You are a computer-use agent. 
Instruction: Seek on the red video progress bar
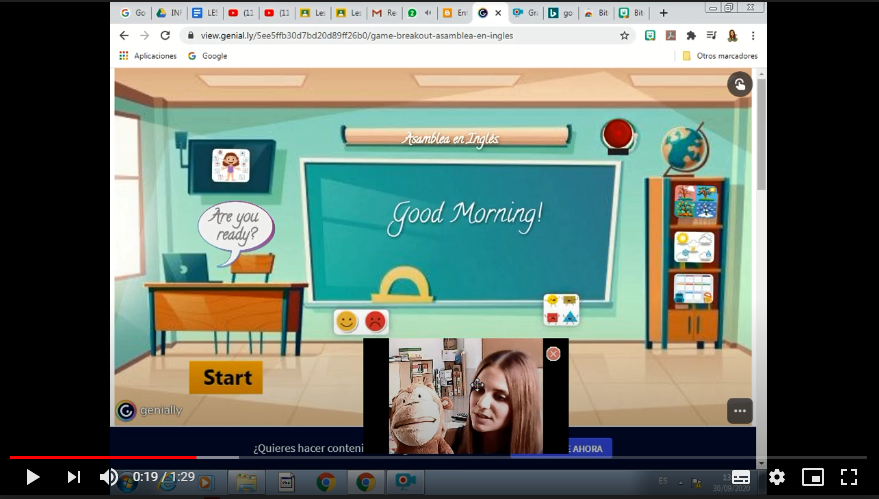103,458
